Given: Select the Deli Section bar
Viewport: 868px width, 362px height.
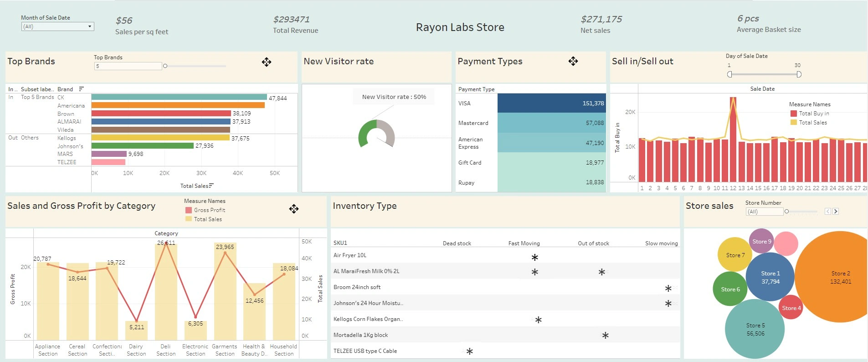Looking at the screenshot, I should [x=166, y=291].
